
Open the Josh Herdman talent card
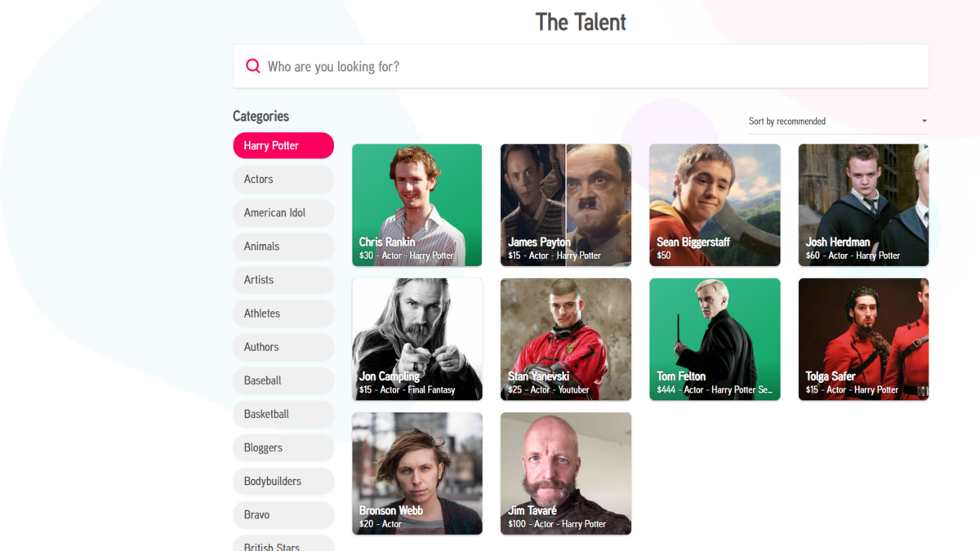(863, 205)
